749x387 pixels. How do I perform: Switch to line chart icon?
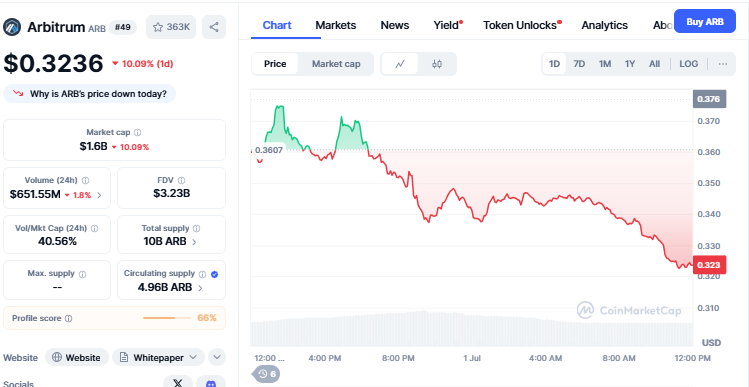pos(400,64)
